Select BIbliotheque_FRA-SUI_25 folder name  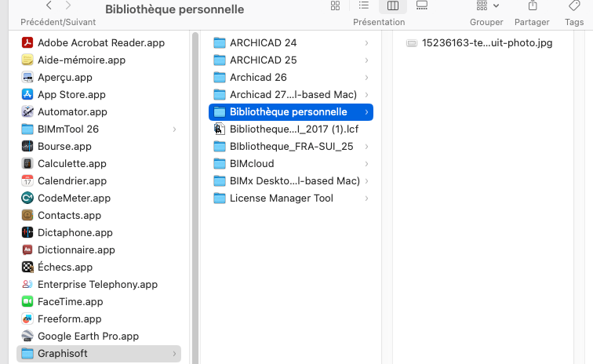pyautogui.click(x=292, y=147)
